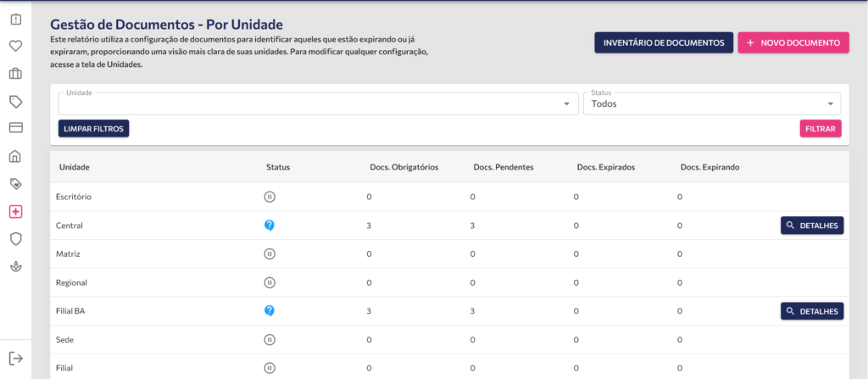Click the Docs. Pendentes column header
Screen dimensions: 868x379
[503, 167]
